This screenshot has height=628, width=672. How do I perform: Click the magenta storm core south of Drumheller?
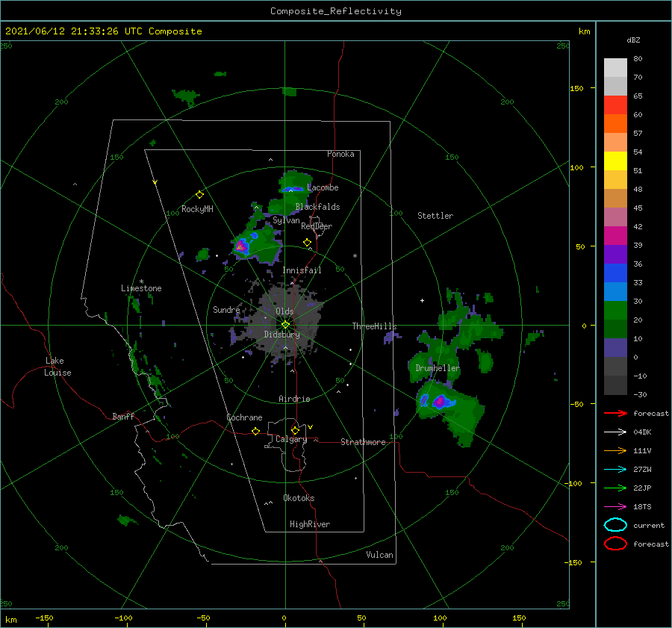(439, 402)
